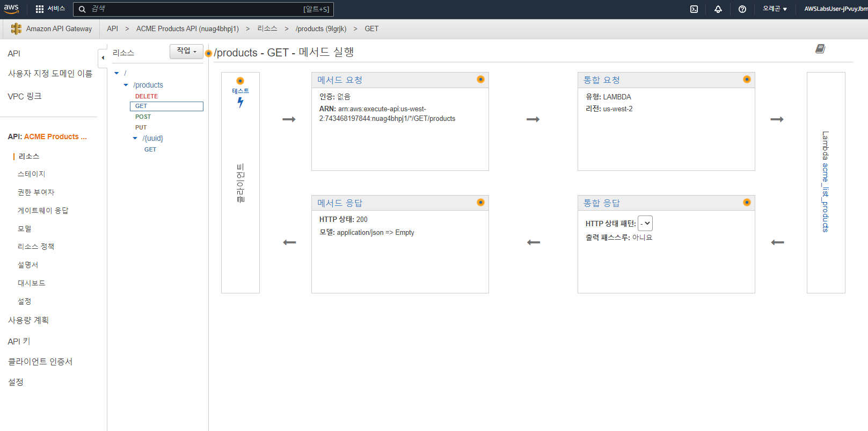Select 리소스 under ACME Products API

coord(29,156)
